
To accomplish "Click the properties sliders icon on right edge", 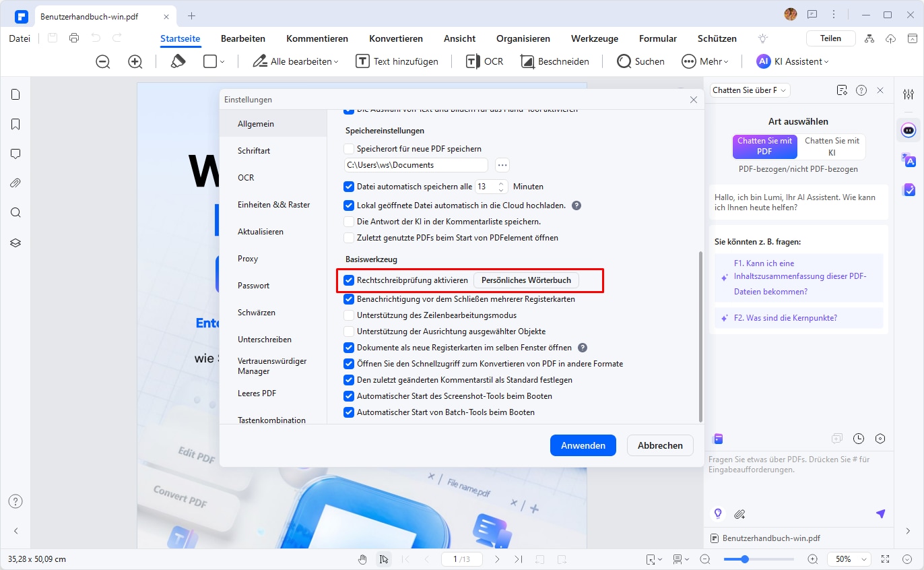I will [909, 94].
